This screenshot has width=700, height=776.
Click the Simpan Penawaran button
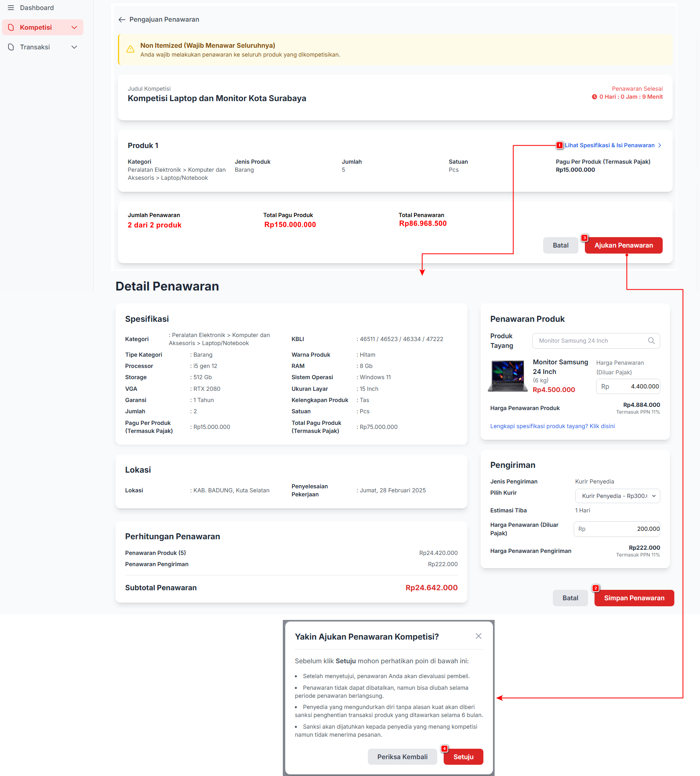(634, 598)
